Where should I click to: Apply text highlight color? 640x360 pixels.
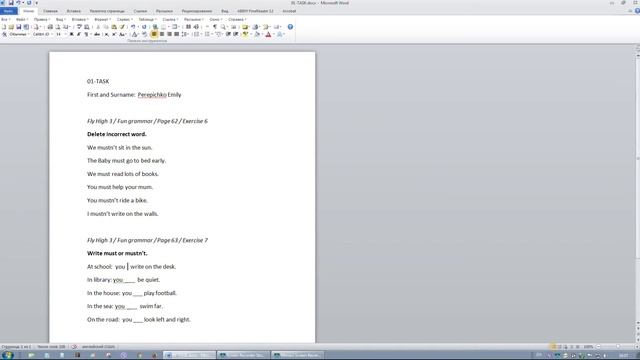point(246,34)
